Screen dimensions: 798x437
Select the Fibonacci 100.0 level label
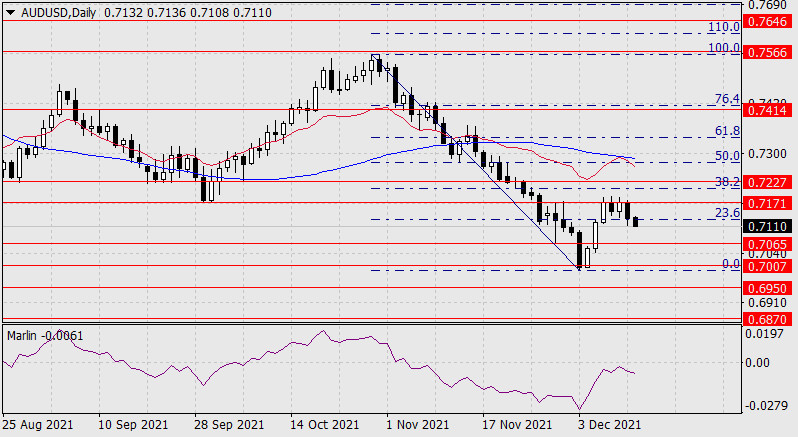point(724,48)
